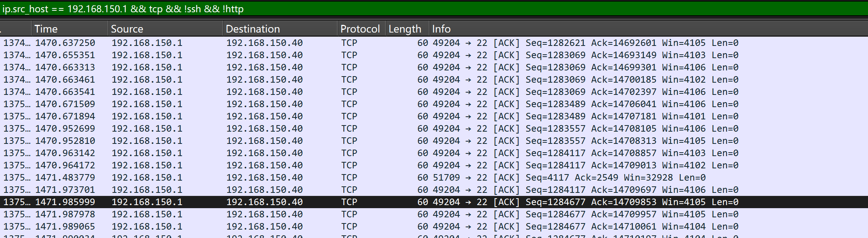The width and height of the screenshot is (868, 238).
Task: Select packet with Ack=14699301
Action: pos(434,67)
